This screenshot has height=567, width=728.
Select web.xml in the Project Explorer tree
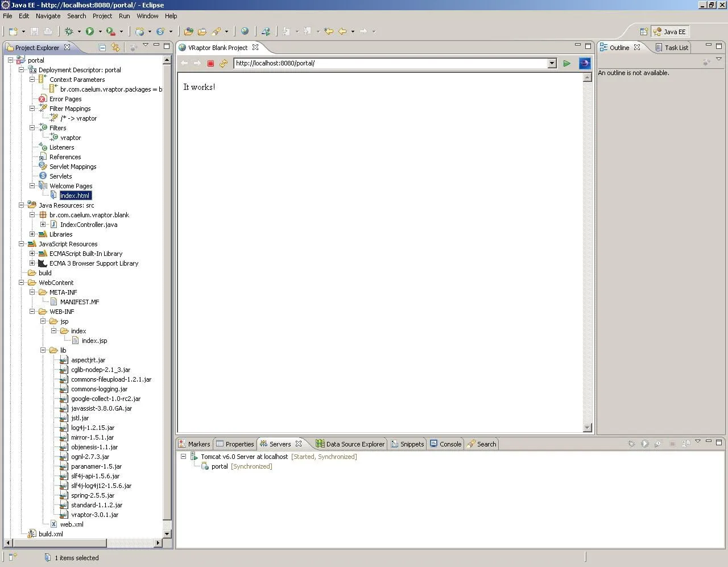72,524
